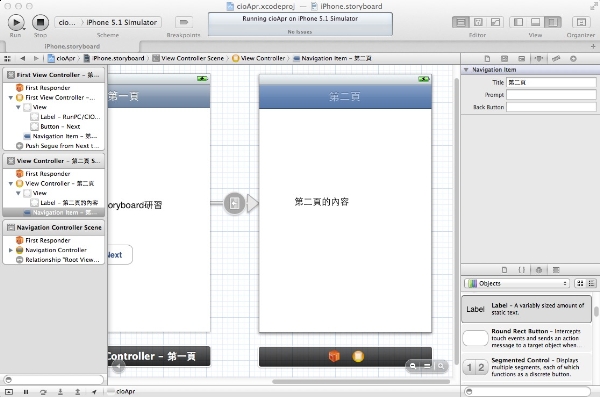600x397 pixels.
Task: Click the Back Button input field
Action: tap(551, 107)
